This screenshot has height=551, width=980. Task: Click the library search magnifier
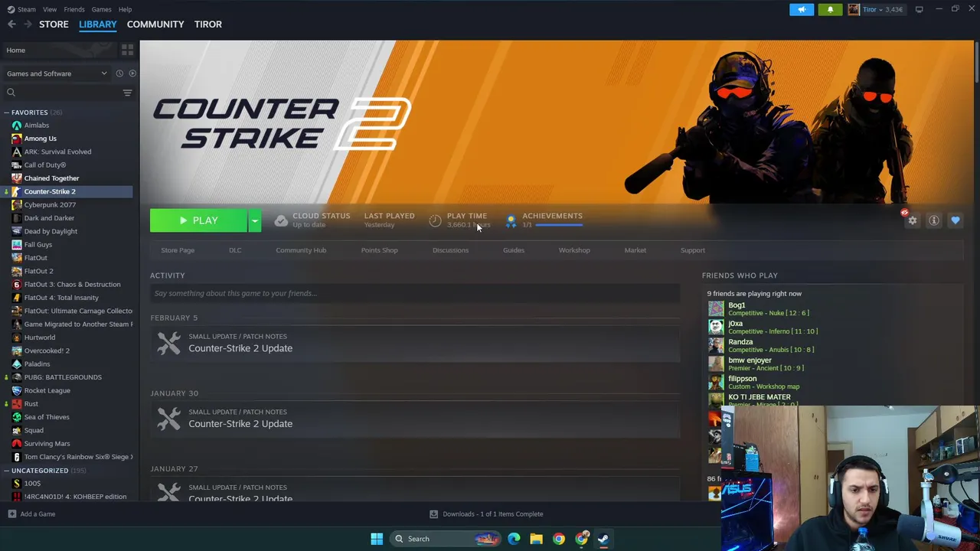[11, 93]
